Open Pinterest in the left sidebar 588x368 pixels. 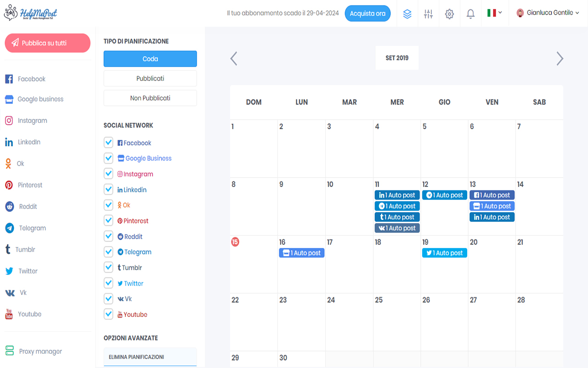coord(23,185)
